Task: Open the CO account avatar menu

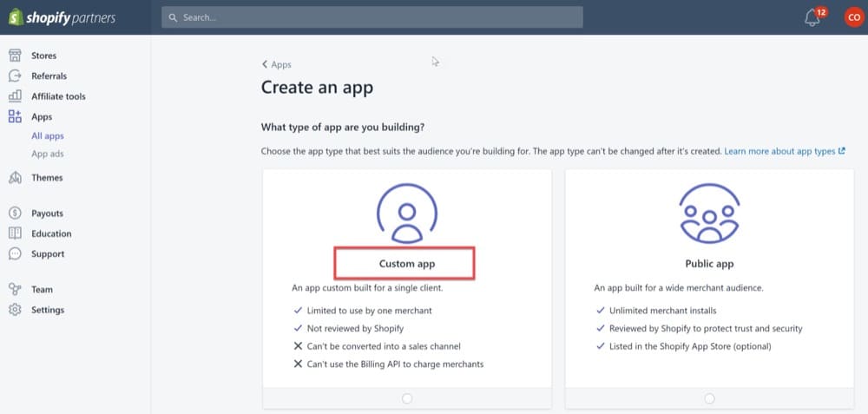Action: [x=853, y=17]
